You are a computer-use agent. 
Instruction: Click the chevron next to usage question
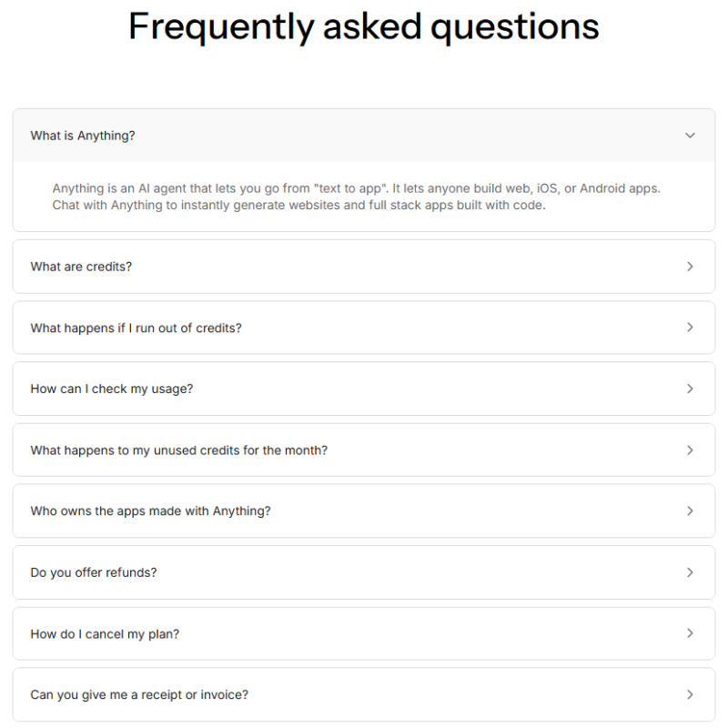pyautogui.click(x=690, y=389)
